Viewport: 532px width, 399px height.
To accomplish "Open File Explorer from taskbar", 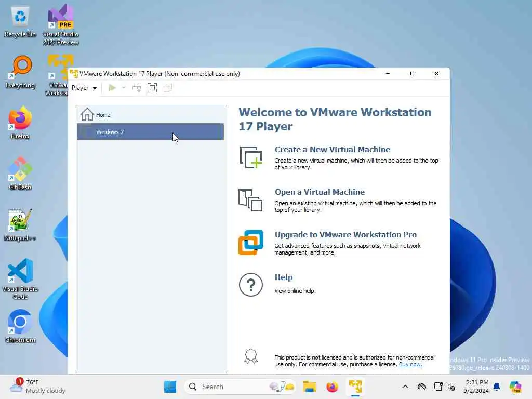I will (x=310, y=387).
